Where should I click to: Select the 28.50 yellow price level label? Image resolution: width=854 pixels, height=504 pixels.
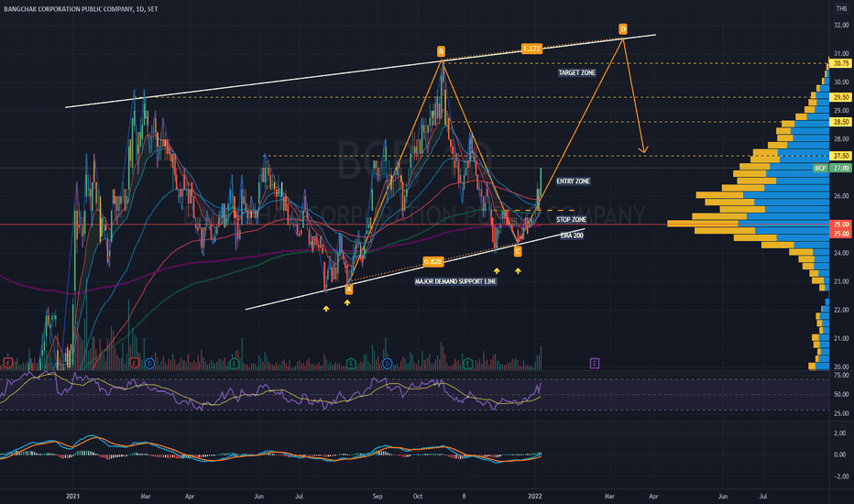click(x=841, y=122)
